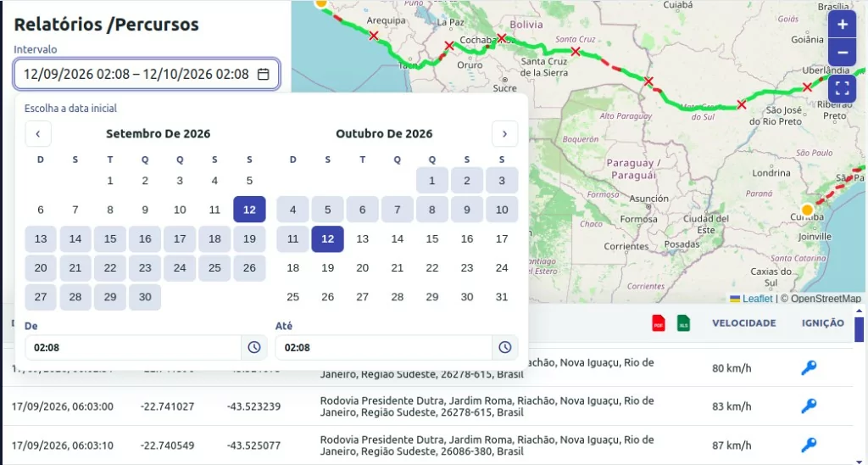Click ignition key icon for 83 km/h row
The width and height of the screenshot is (868, 465).
pos(809,406)
